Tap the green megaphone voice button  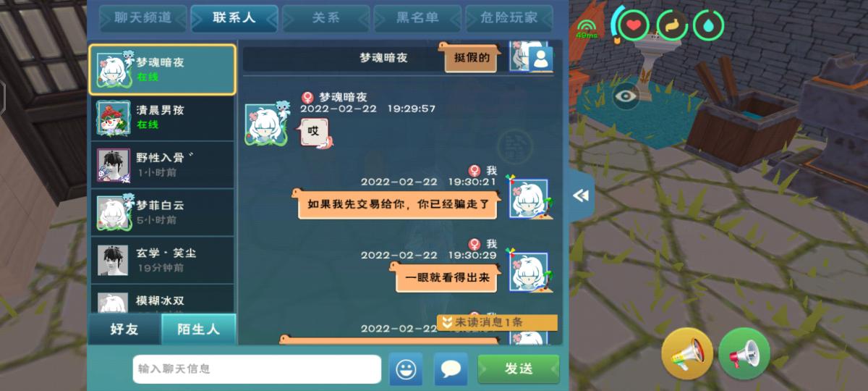click(744, 354)
